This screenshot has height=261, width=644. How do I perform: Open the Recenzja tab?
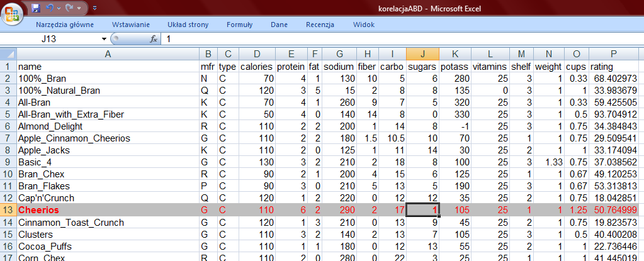tap(320, 25)
